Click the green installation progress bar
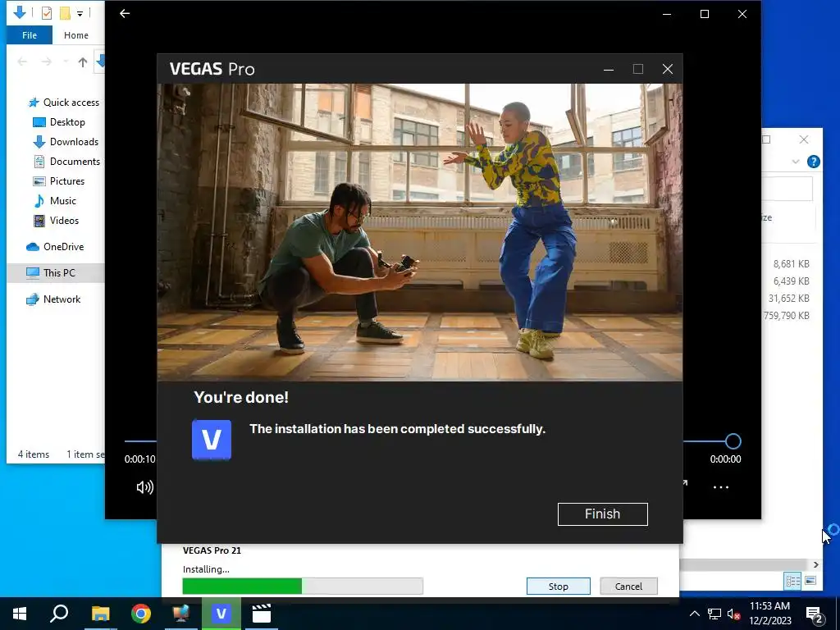840x630 pixels. tap(303, 586)
